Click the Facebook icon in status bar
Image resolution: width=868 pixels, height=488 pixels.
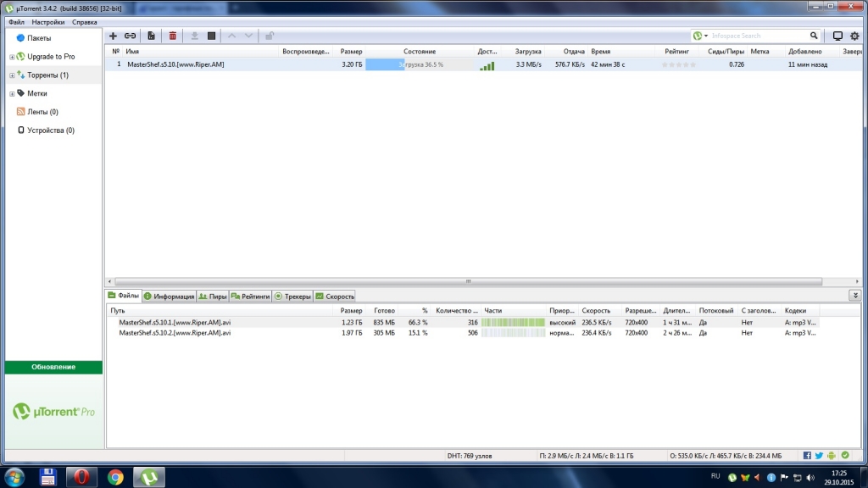807,456
